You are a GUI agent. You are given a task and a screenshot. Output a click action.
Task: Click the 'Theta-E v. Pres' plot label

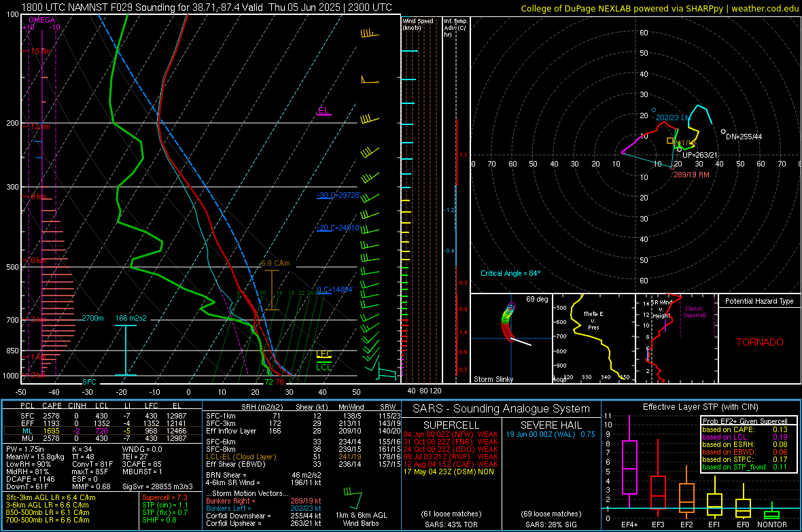(x=593, y=320)
